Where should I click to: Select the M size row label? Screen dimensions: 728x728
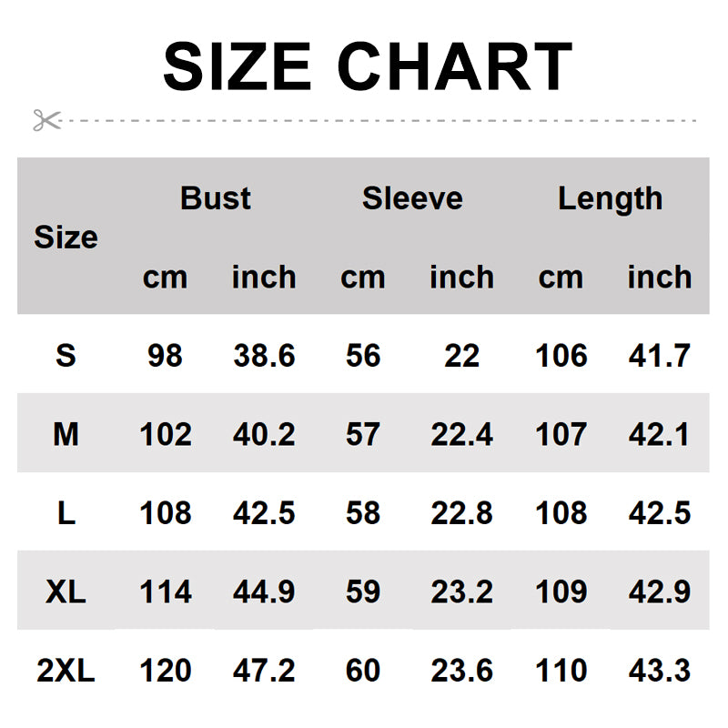coord(66,435)
